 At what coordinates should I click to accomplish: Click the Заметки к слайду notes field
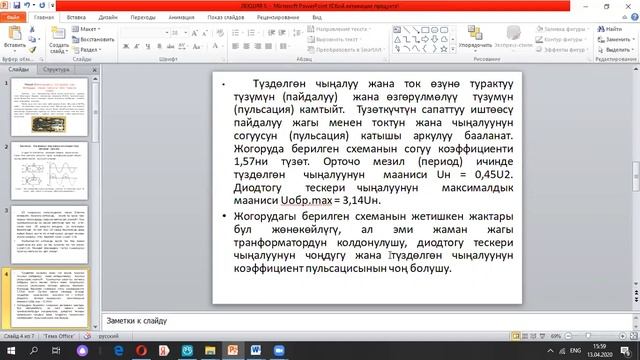click(367, 321)
